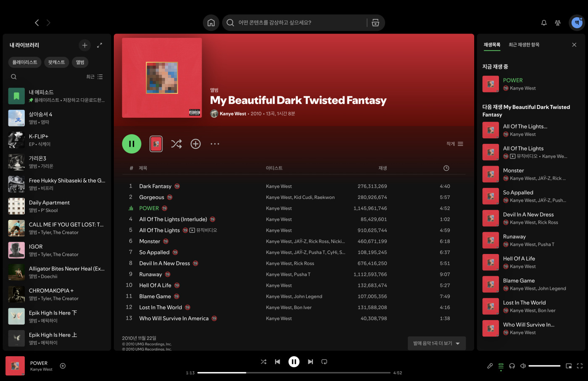The width and height of the screenshot is (588, 381).
Task: Click the Home icon in top bar
Action: click(211, 23)
